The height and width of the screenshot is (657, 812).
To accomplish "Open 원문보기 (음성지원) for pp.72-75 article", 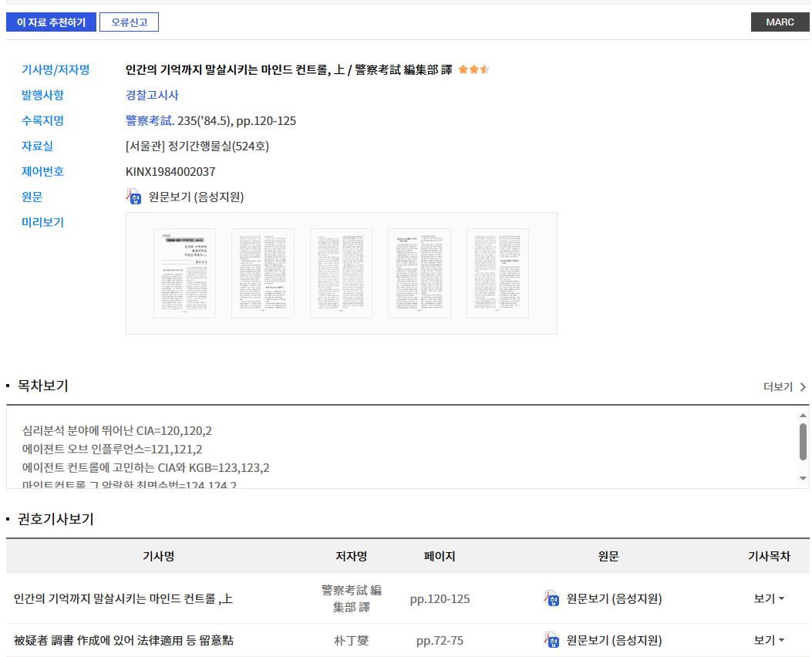I will 614,641.
